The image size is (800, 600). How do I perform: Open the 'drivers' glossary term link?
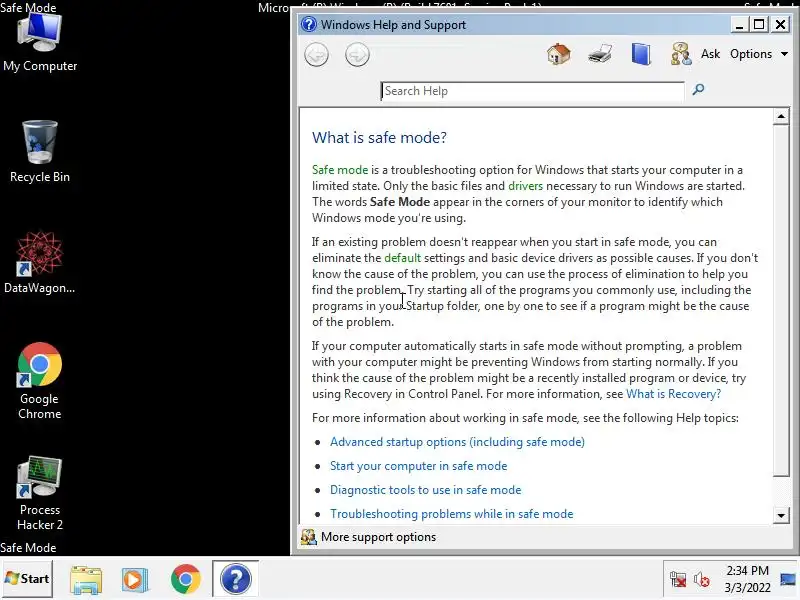[x=526, y=186]
